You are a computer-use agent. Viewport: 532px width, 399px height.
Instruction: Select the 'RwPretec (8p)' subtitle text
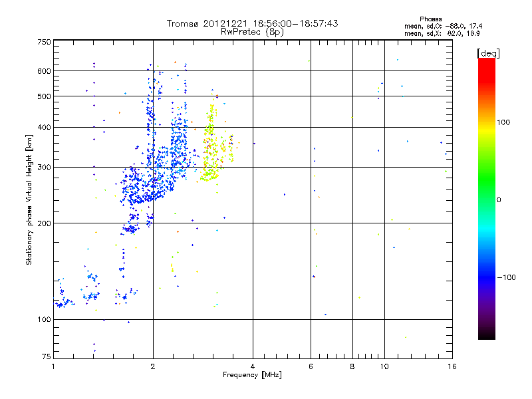pyautogui.click(x=252, y=32)
